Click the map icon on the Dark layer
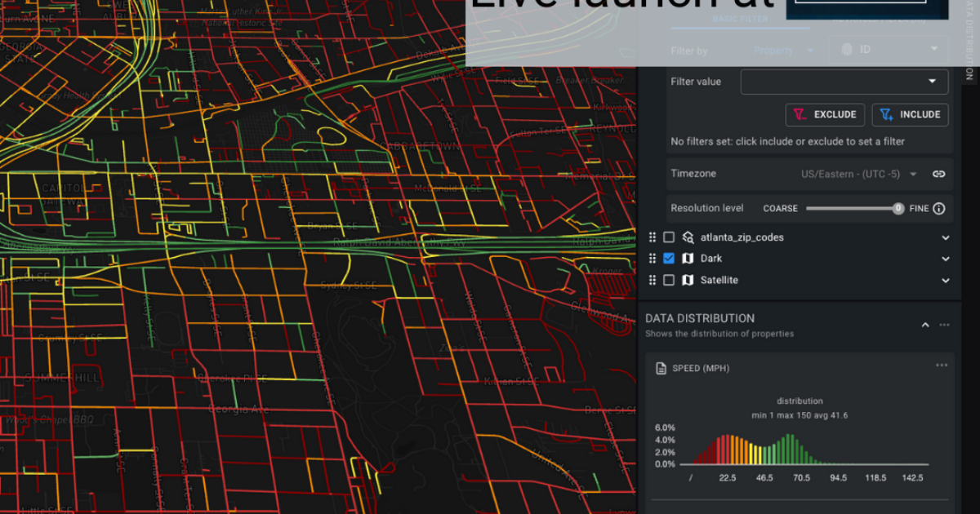 (x=688, y=258)
